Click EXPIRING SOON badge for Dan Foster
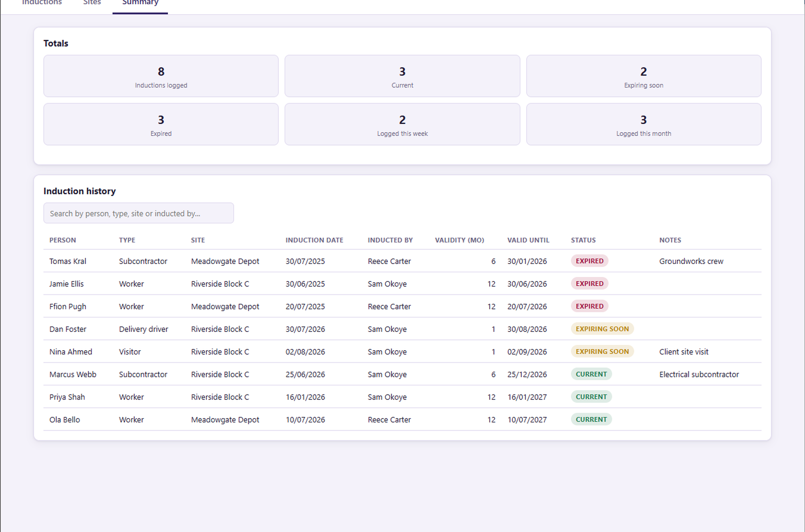Viewport: 805px width, 532px height. tap(602, 329)
